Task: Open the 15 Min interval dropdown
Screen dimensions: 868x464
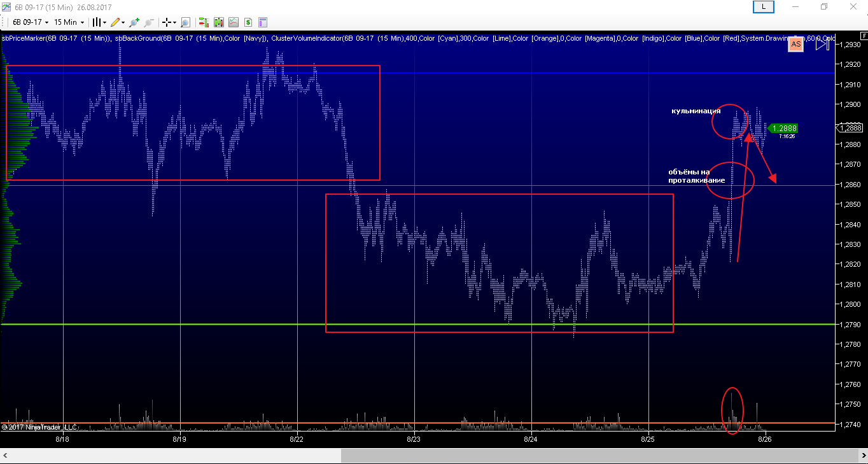Action: click(69, 22)
